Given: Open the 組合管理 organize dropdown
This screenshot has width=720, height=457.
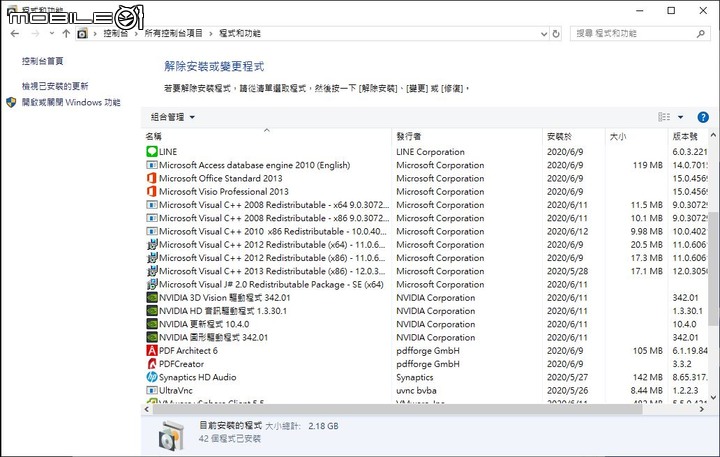Looking at the screenshot, I should pyautogui.click(x=173, y=117).
